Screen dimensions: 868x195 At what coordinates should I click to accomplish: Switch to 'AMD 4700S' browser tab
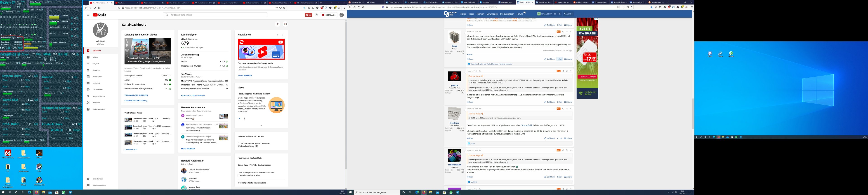544,2
